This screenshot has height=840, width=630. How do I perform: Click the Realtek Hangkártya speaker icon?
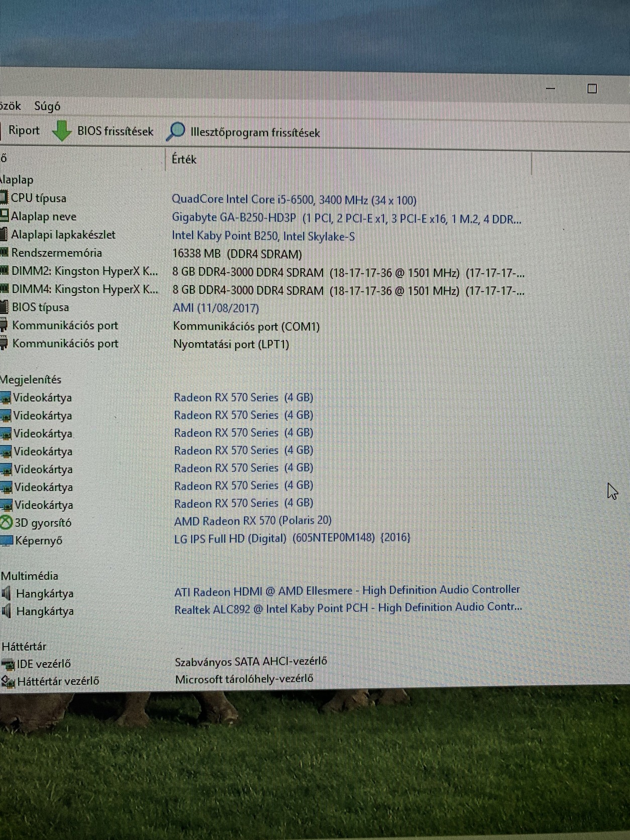click(x=7, y=611)
